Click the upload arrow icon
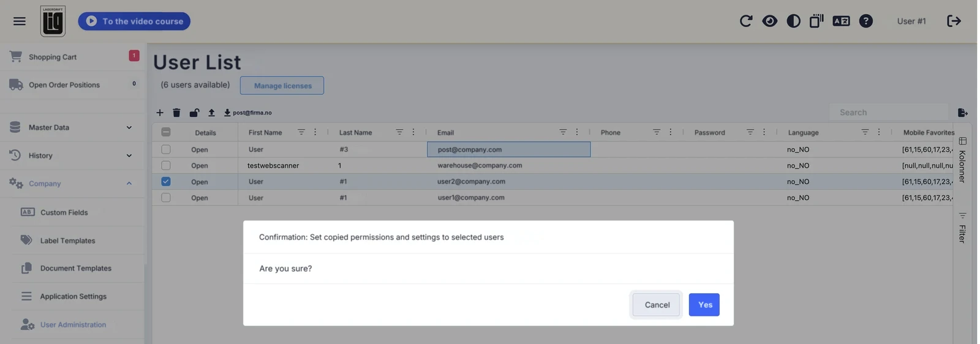 click(x=211, y=113)
